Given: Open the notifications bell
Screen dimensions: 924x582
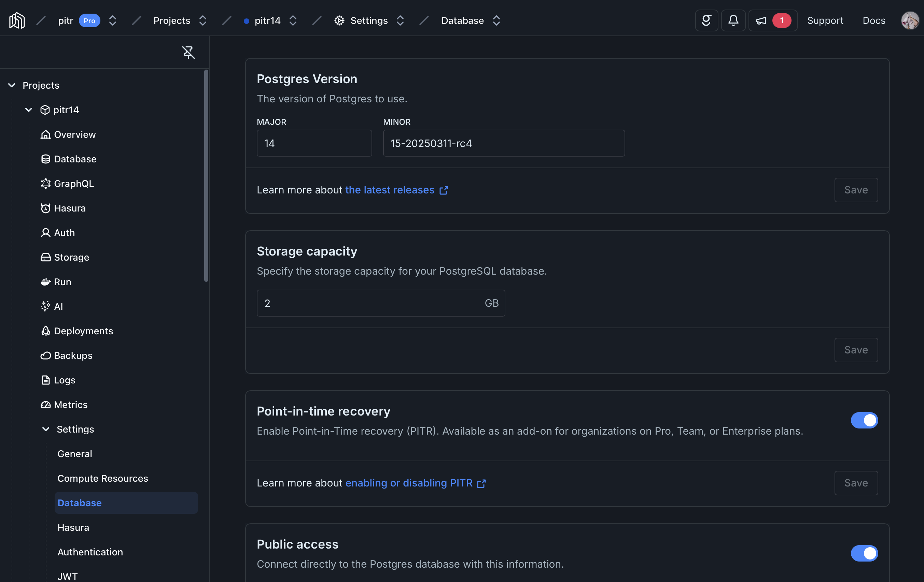Looking at the screenshot, I should (x=733, y=20).
